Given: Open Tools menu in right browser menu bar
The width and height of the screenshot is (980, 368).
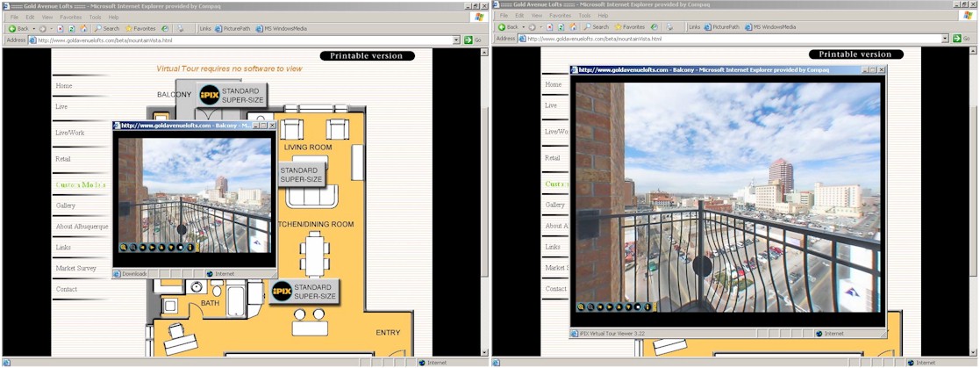Looking at the screenshot, I should pyautogui.click(x=583, y=16).
